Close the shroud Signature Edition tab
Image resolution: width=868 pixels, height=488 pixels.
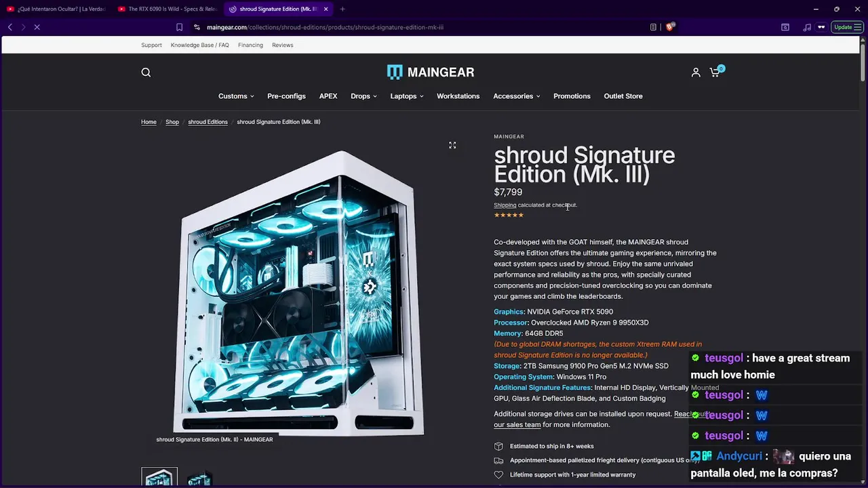click(x=326, y=9)
